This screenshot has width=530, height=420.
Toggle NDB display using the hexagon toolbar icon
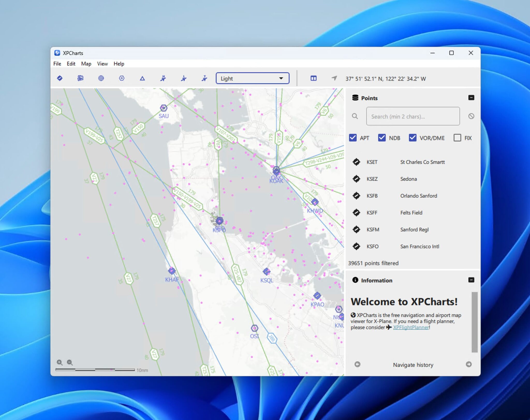point(122,78)
